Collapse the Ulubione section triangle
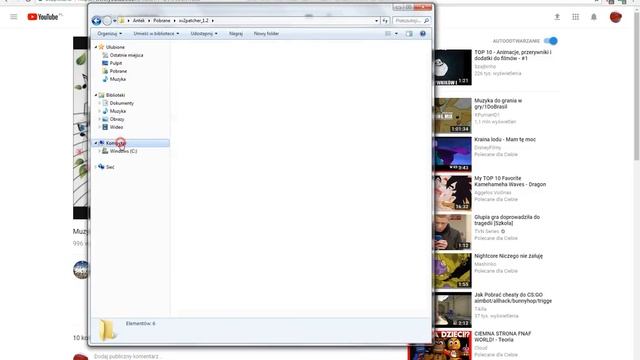 [x=96, y=47]
